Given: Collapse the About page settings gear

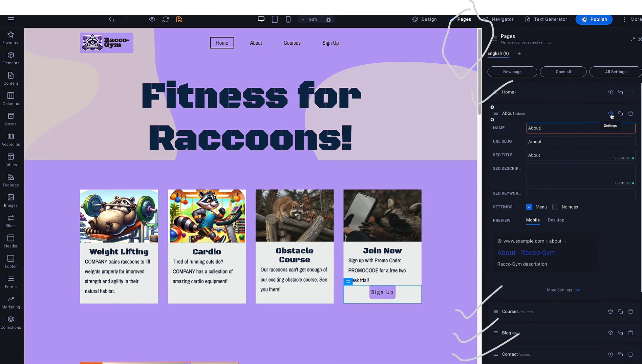Looking at the screenshot, I should pyautogui.click(x=611, y=113).
